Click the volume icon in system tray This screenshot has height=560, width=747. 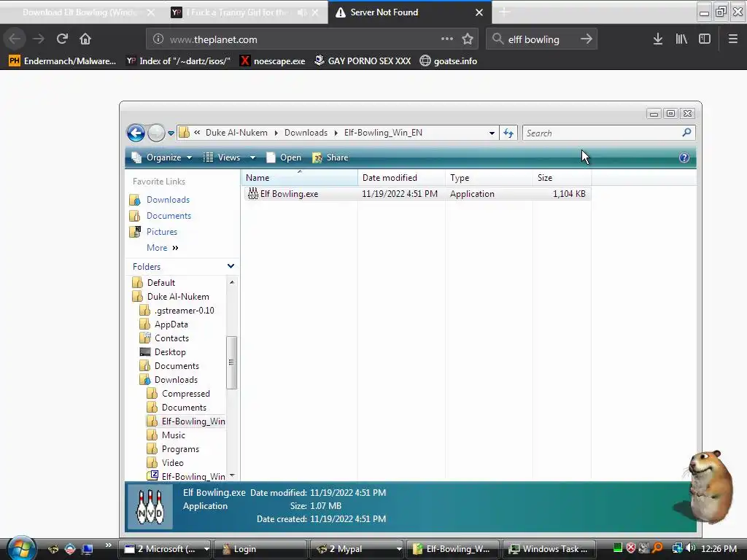(690, 548)
